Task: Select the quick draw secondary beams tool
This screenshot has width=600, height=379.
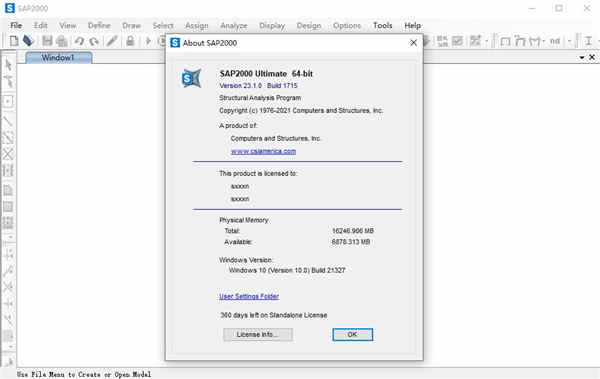Action: coord(8,170)
